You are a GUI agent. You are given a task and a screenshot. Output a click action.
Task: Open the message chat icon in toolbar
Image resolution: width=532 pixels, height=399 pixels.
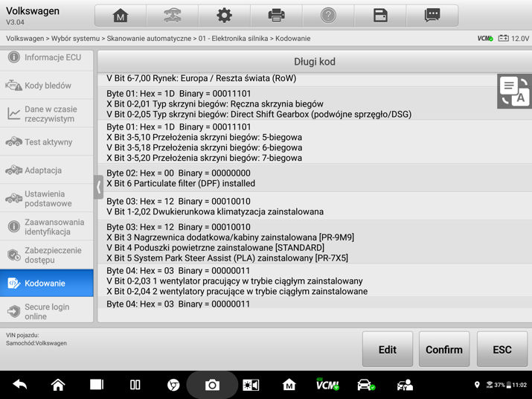432,16
